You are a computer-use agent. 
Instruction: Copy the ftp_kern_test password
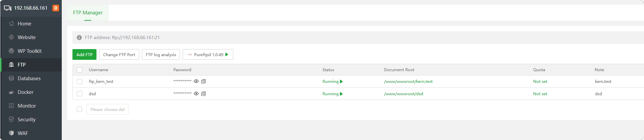[204, 82]
